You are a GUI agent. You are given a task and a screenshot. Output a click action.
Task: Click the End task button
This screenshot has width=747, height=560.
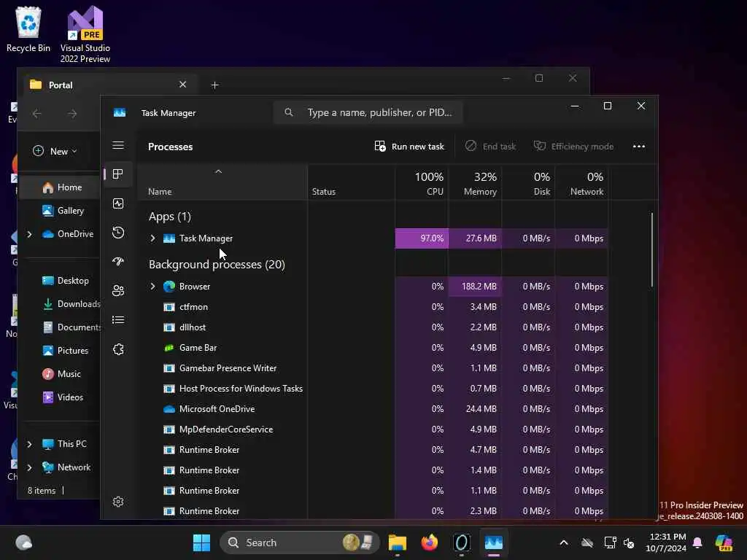pos(490,146)
